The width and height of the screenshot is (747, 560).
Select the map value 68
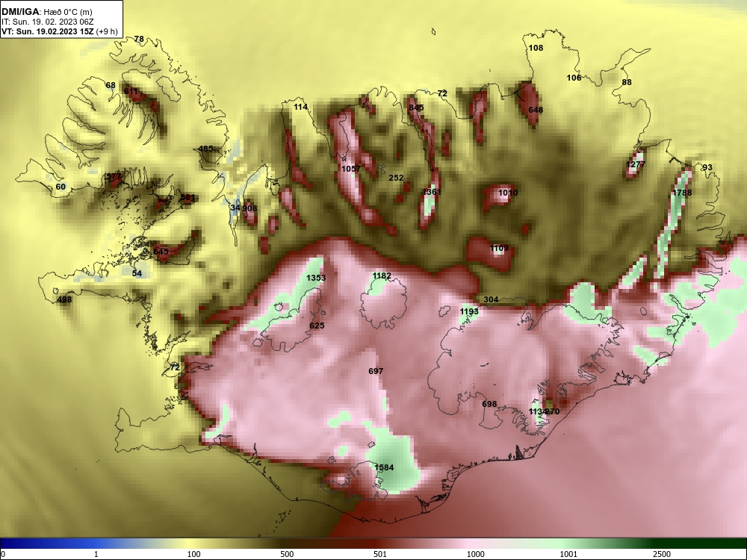pyautogui.click(x=110, y=85)
